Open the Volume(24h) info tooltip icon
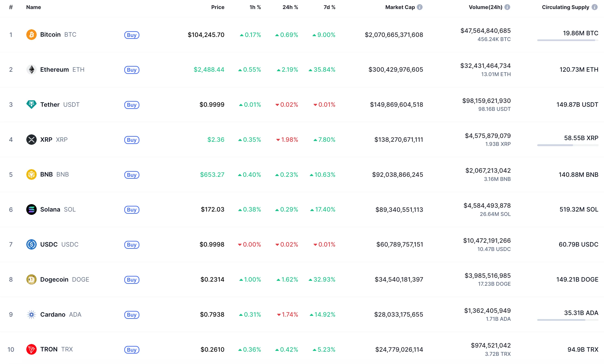 [x=507, y=7]
